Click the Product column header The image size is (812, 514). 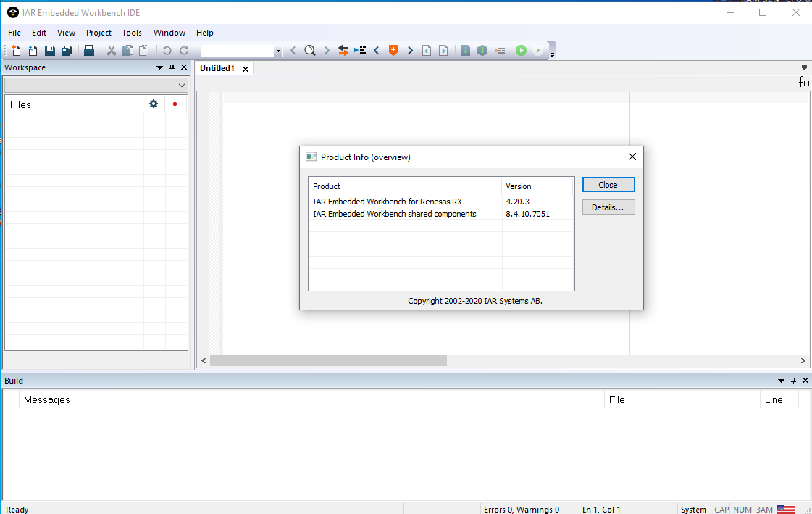(x=405, y=186)
